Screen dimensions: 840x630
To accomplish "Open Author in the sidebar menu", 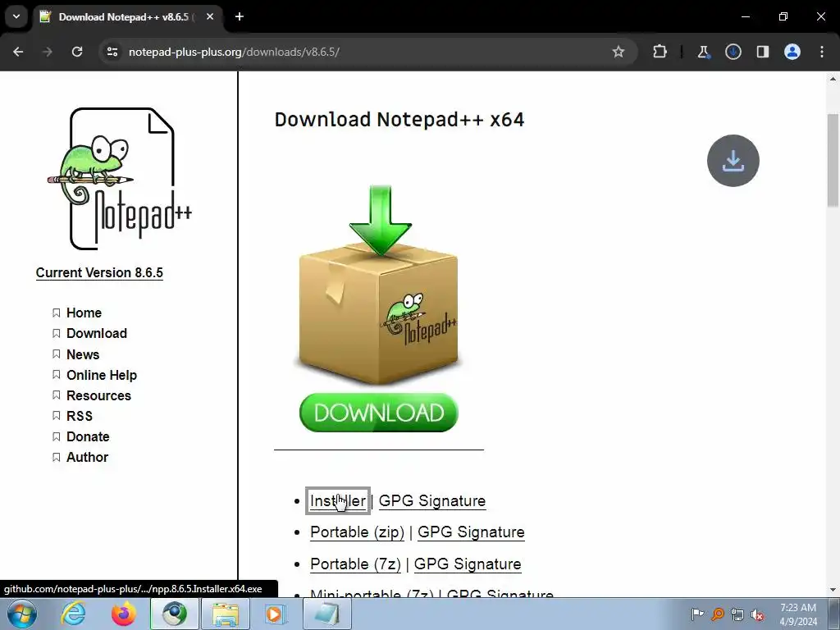I will tap(87, 457).
